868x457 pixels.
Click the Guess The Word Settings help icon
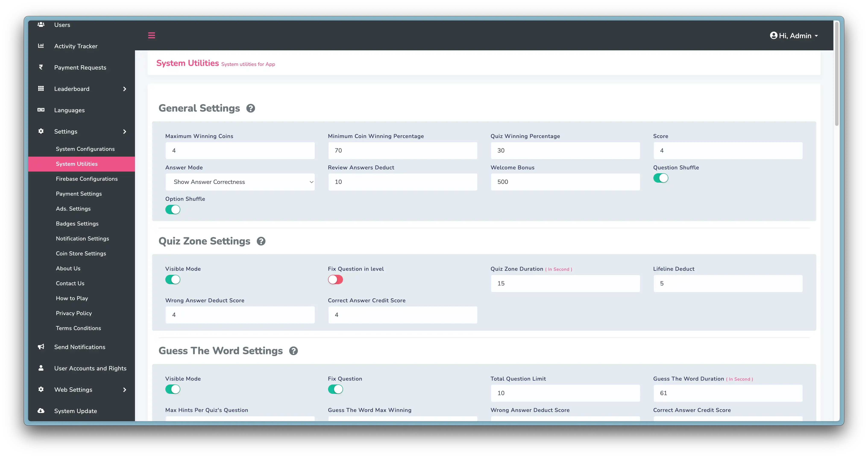(x=293, y=351)
